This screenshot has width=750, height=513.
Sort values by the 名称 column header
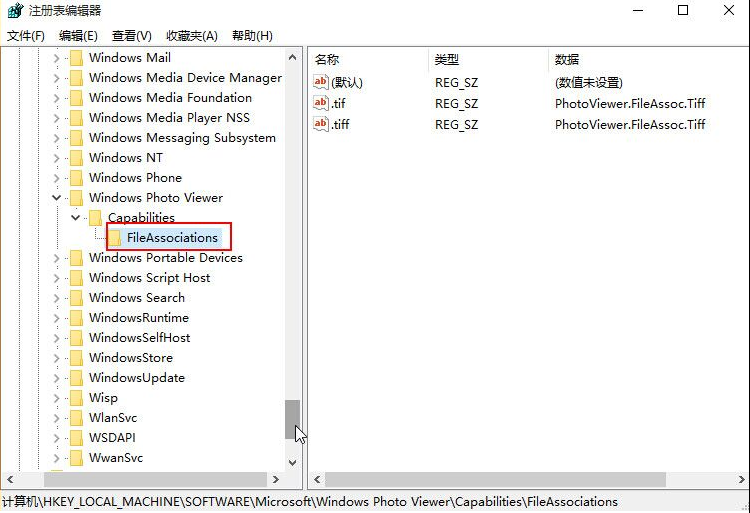click(328, 59)
